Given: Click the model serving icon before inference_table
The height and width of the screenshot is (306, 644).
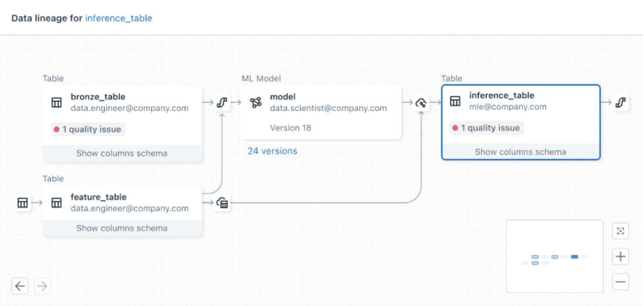Looking at the screenshot, I should (x=422, y=103).
